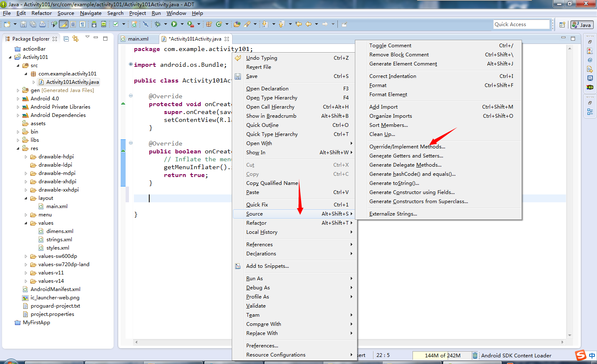Viewport: 597px width, 364px height.
Task: Click the Debug bug toolbar icon
Action: click(158, 24)
